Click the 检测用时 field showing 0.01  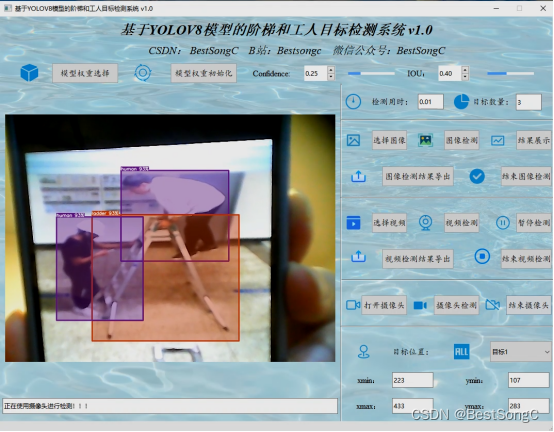430,102
